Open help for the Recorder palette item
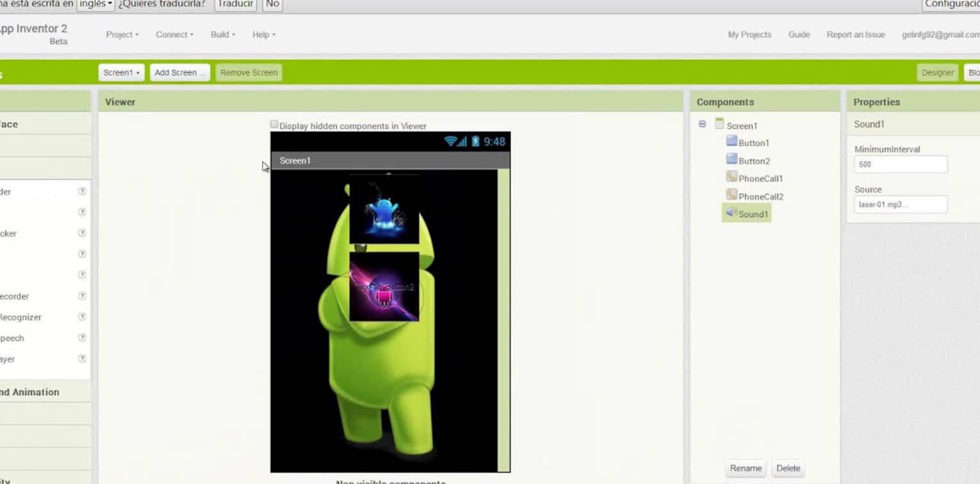Viewport: 980px width, 484px height. (x=82, y=296)
